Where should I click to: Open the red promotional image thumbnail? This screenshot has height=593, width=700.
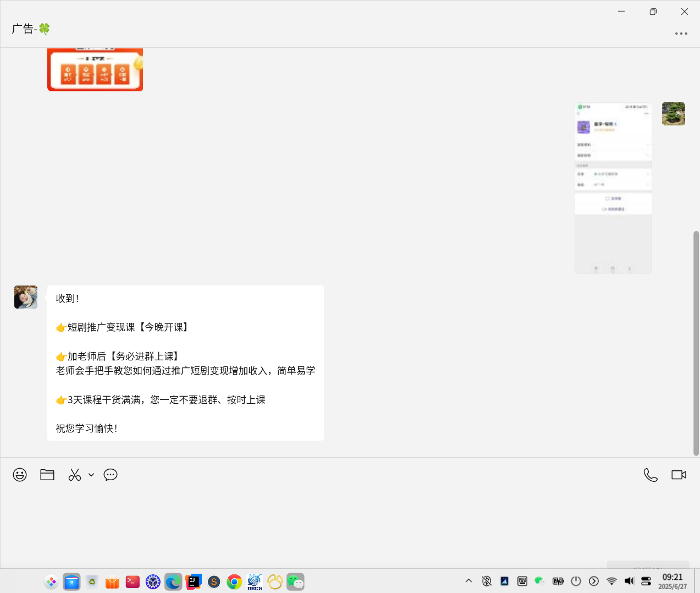95,70
